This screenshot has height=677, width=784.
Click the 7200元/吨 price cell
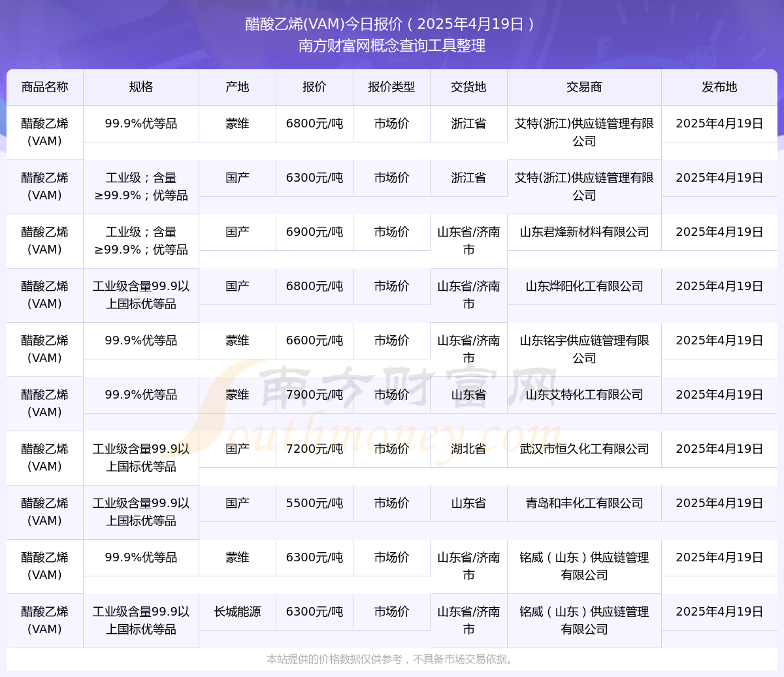click(314, 449)
